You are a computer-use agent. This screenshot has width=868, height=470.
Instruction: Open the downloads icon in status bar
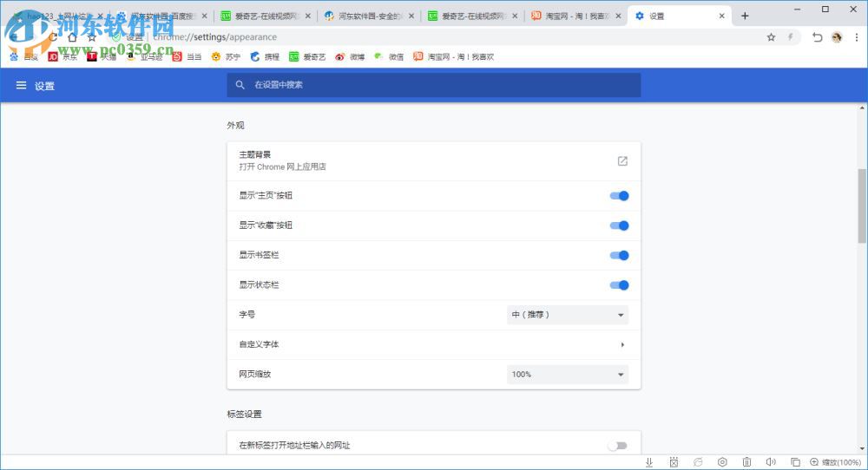click(x=649, y=462)
